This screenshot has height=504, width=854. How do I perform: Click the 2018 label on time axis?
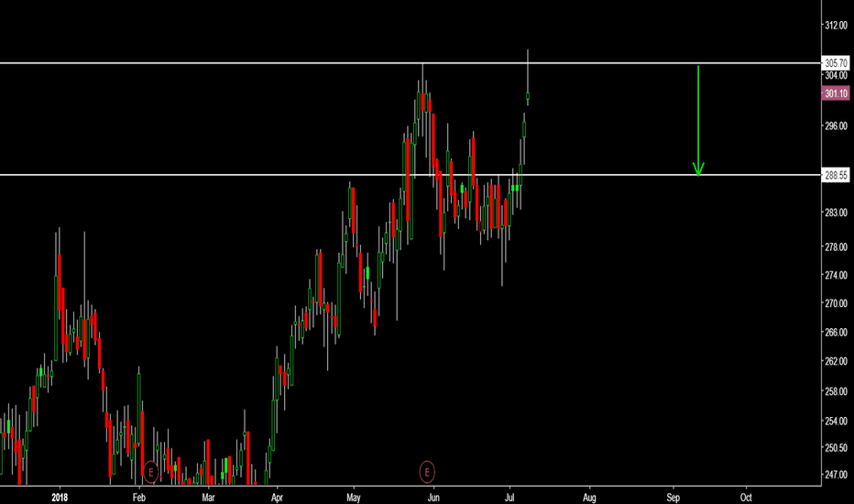pos(60,498)
